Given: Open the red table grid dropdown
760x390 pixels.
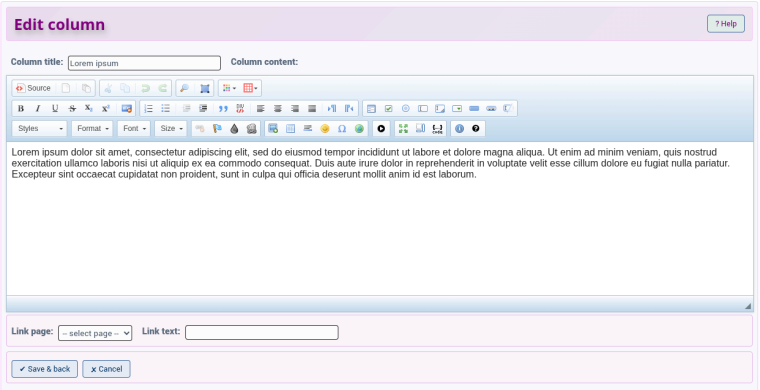Looking at the screenshot, I should click(x=250, y=88).
